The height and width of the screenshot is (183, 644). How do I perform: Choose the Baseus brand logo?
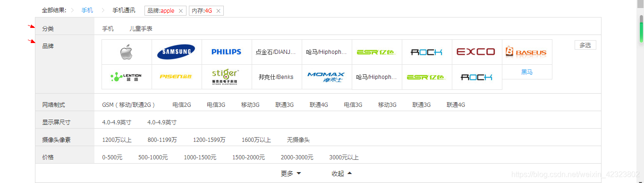(527, 52)
